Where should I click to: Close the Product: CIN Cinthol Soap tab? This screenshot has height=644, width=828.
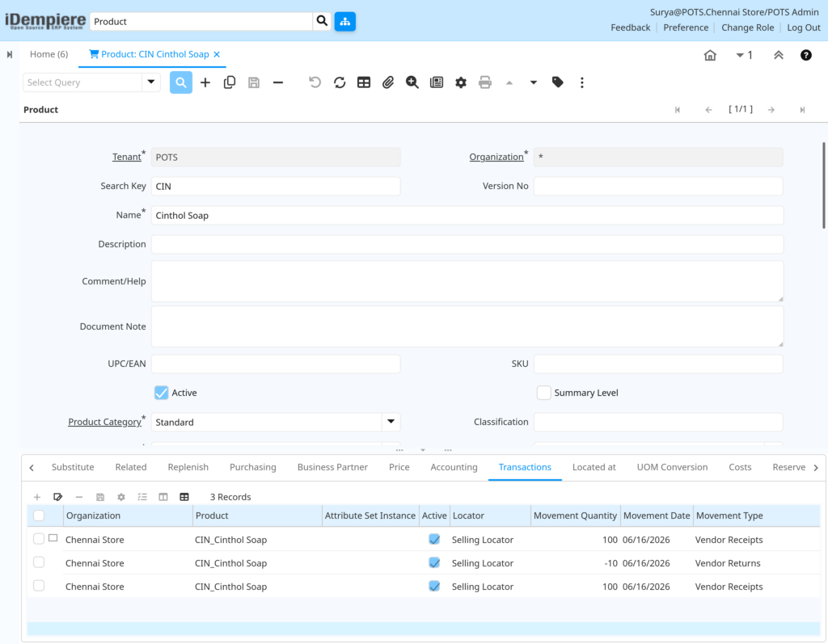click(x=217, y=54)
